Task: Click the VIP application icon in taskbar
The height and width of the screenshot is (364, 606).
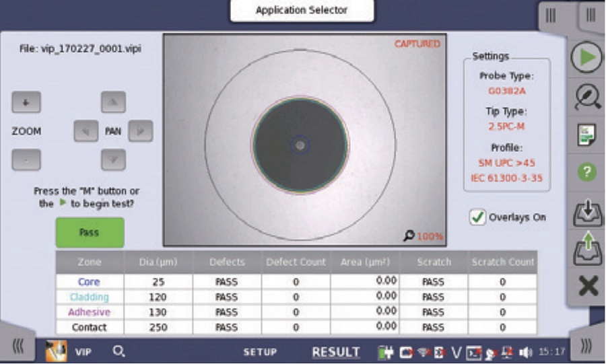Action: (55, 351)
